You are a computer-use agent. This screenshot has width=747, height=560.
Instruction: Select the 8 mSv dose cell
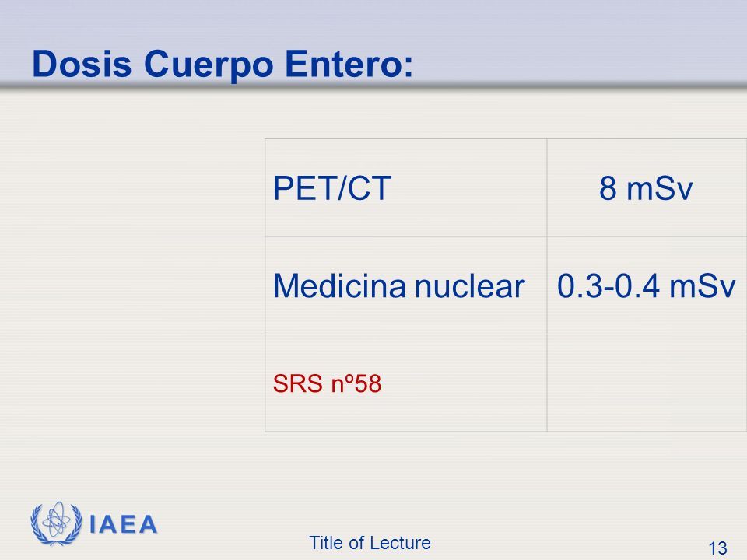click(x=647, y=187)
